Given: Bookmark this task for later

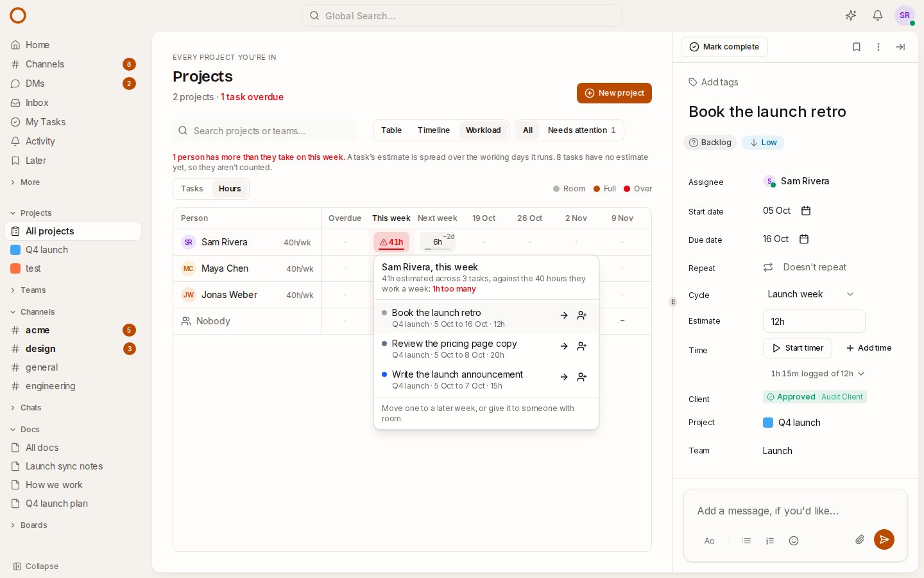Looking at the screenshot, I should tap(857, 47).
